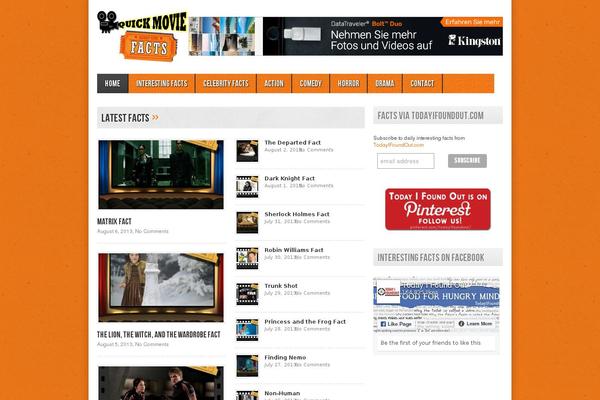
Task: Select the Horror category
Action: pos(348,83)
